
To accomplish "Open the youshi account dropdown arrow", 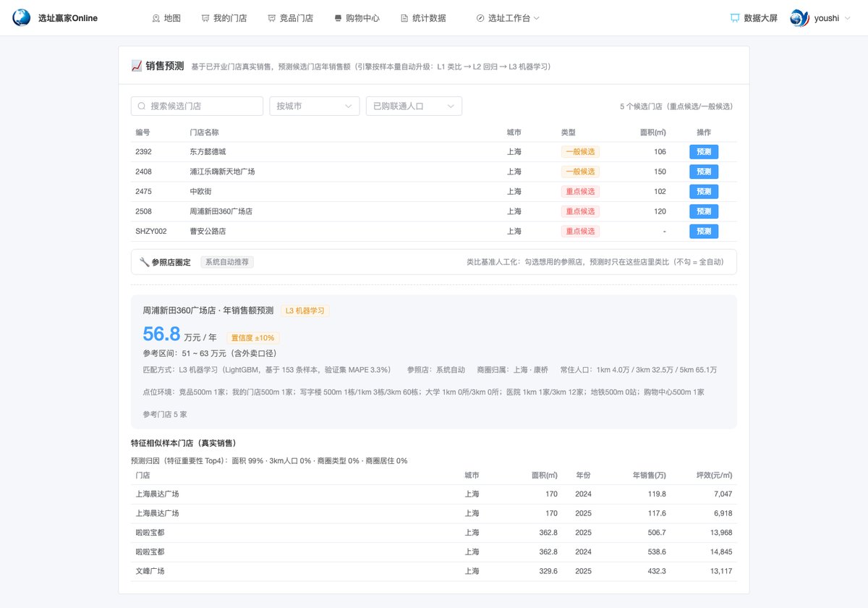I will pyautogui.click(x=848, y=18).
